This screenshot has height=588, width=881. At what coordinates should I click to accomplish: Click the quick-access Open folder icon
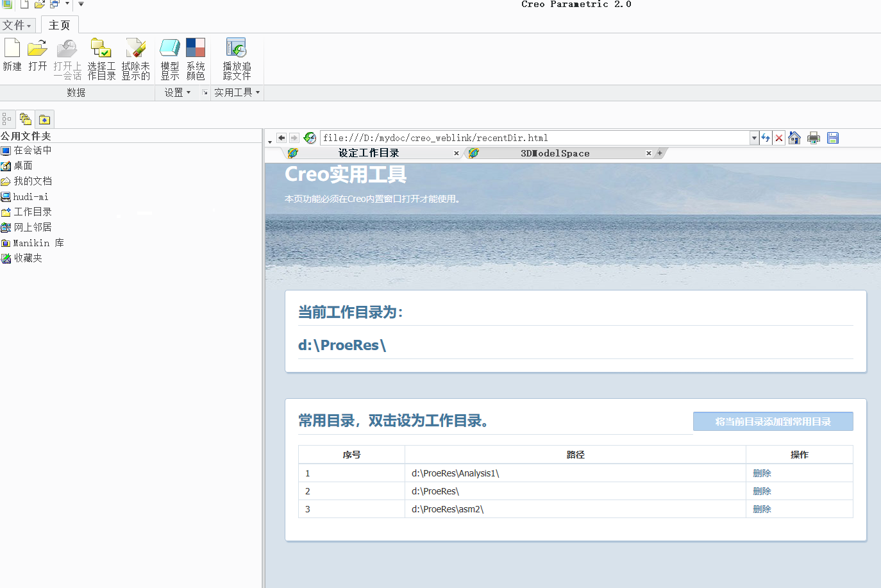click(x=39, y=4)
